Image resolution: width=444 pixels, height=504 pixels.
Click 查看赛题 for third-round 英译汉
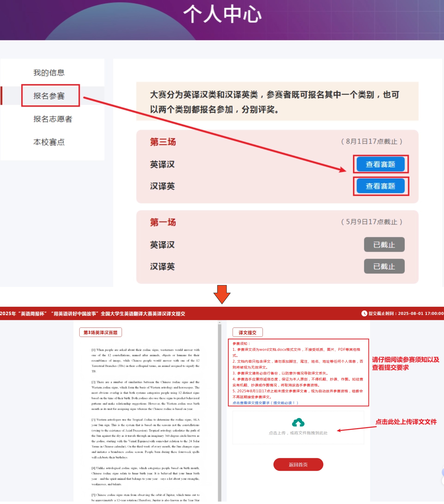(x=380, y=164)
